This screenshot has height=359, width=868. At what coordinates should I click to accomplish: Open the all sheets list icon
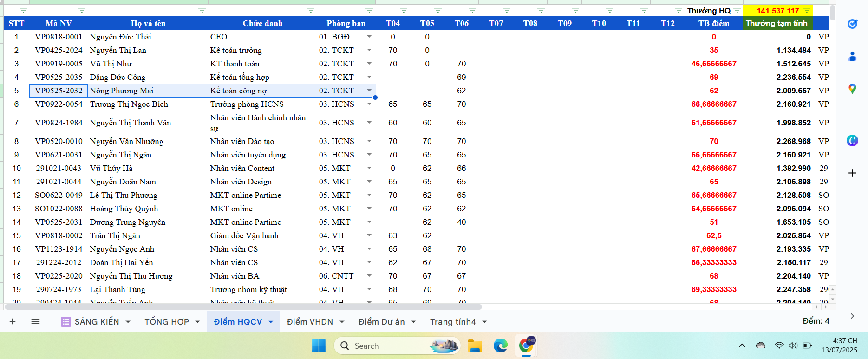35,321
